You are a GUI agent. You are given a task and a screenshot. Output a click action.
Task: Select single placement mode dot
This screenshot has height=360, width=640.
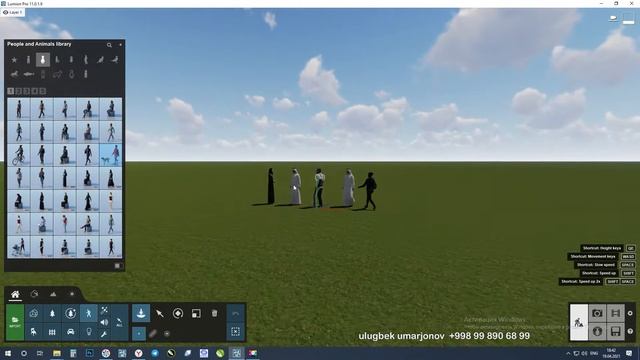coord(139,333)
